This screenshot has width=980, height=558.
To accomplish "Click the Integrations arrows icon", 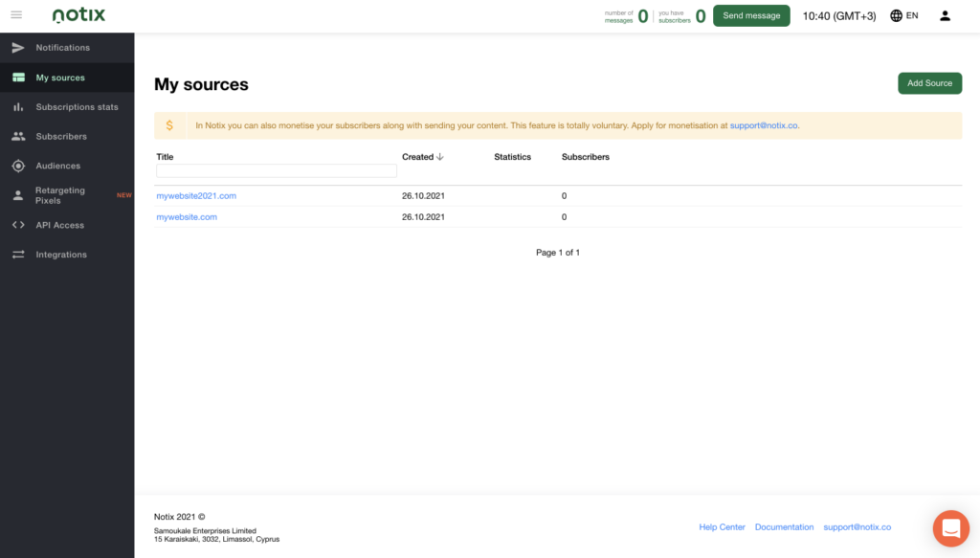I will pyautogui.click(x=18, y=255).
